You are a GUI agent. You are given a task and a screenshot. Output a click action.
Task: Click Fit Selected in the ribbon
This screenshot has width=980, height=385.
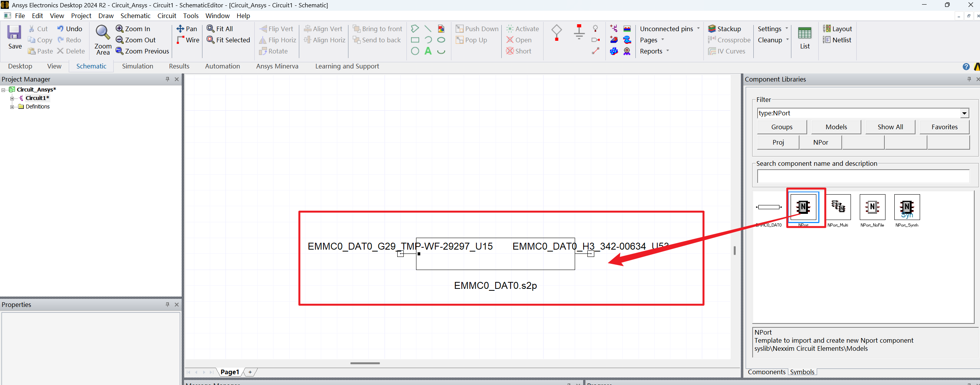228,40
